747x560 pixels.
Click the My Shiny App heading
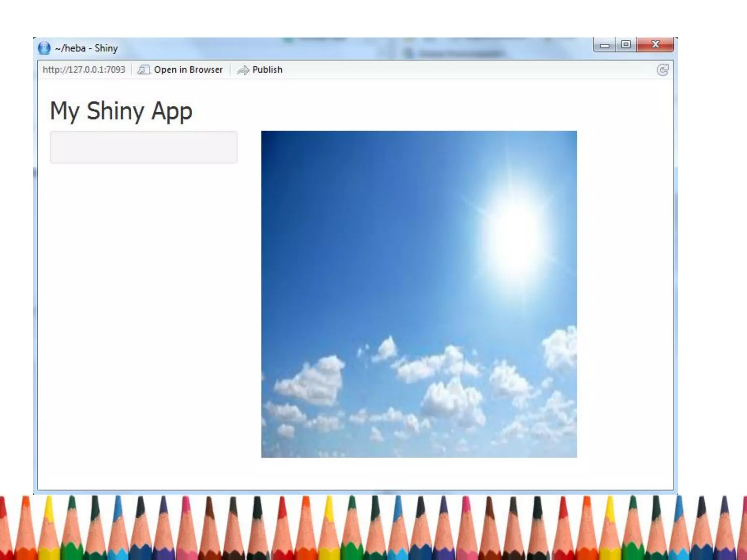point(121,111)
